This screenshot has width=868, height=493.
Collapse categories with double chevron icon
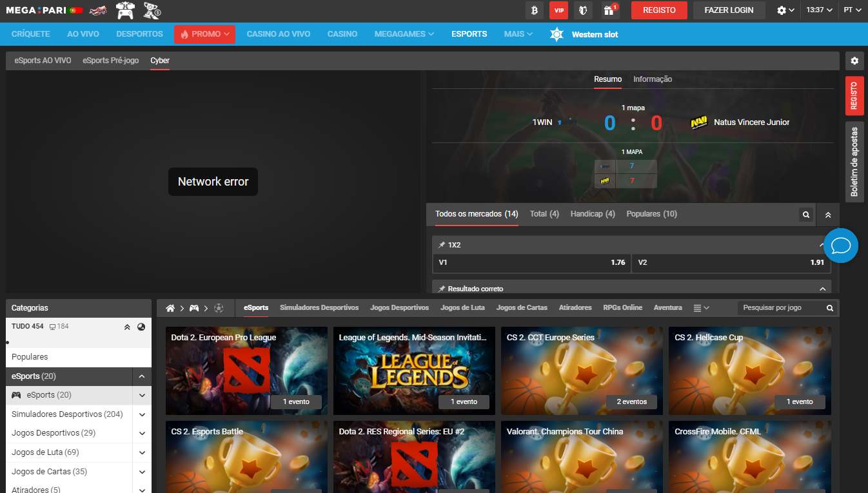[x=127, y=327]
